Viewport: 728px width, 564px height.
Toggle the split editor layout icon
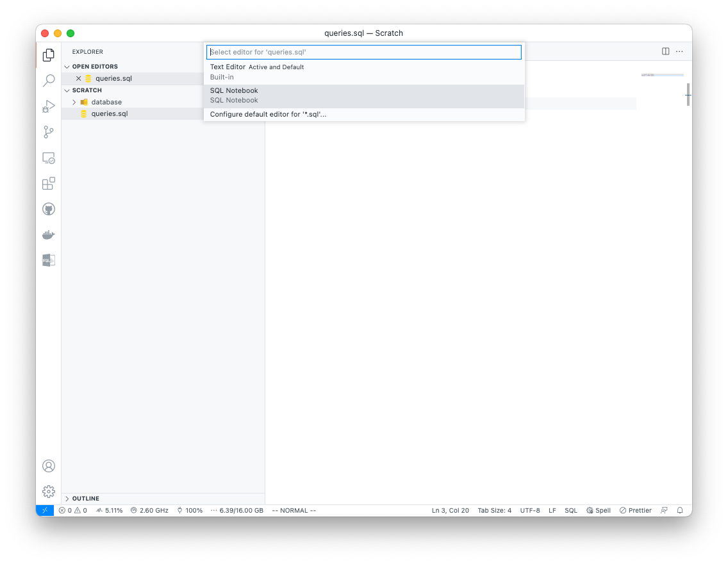pyautogui.click(x=665, y=51)
